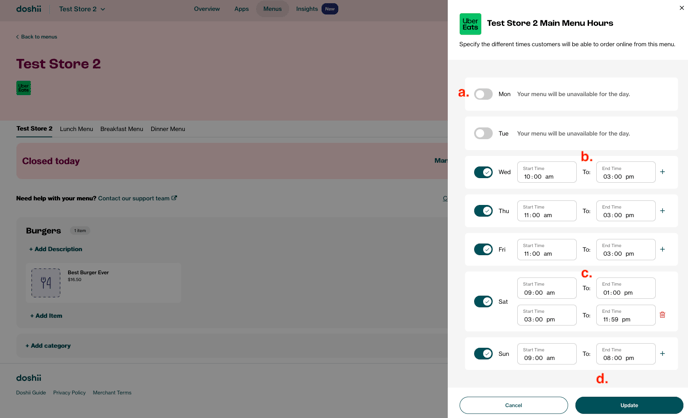Image resolution: width=688 pixels, height=418 pixels.
Task: Edit Saturday end time 11:59 pm
Action: (626, 315)
